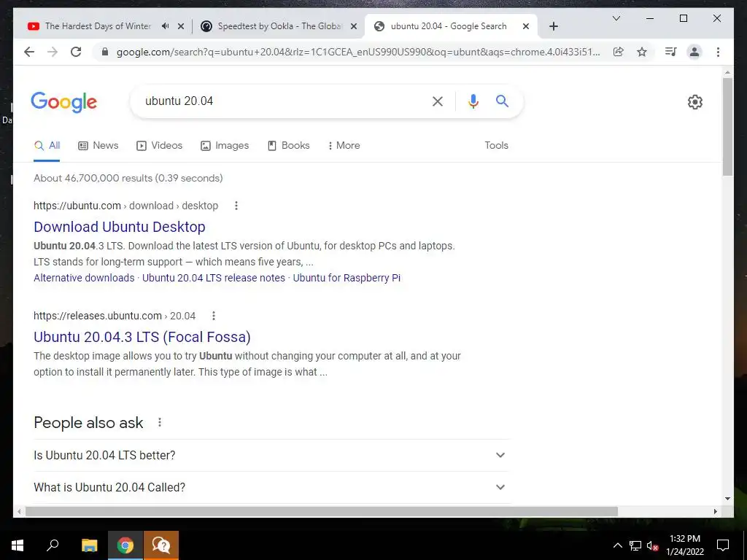Close the Speedtest by Ookla tab
The image size is (747, 560).
coord(354,26)
